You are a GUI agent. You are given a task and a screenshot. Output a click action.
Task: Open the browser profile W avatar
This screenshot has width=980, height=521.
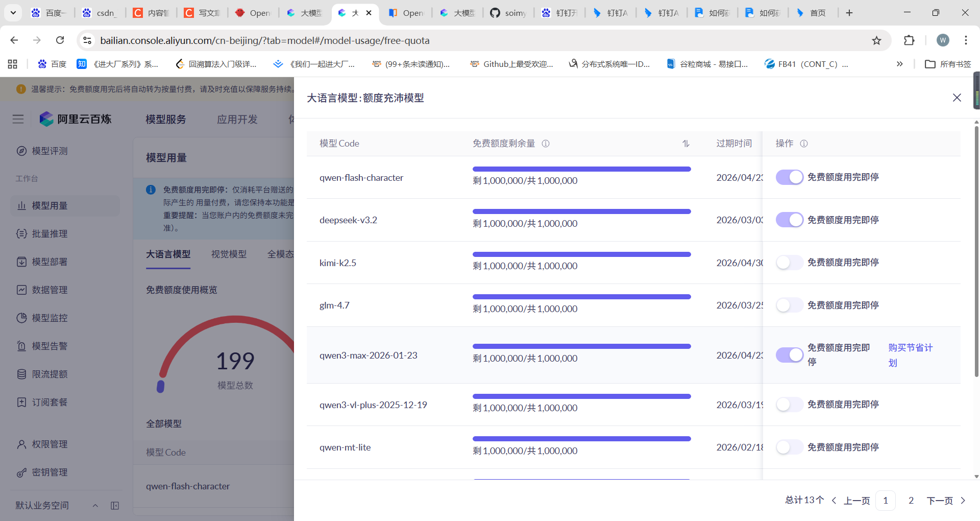click(x=943, y=40)
